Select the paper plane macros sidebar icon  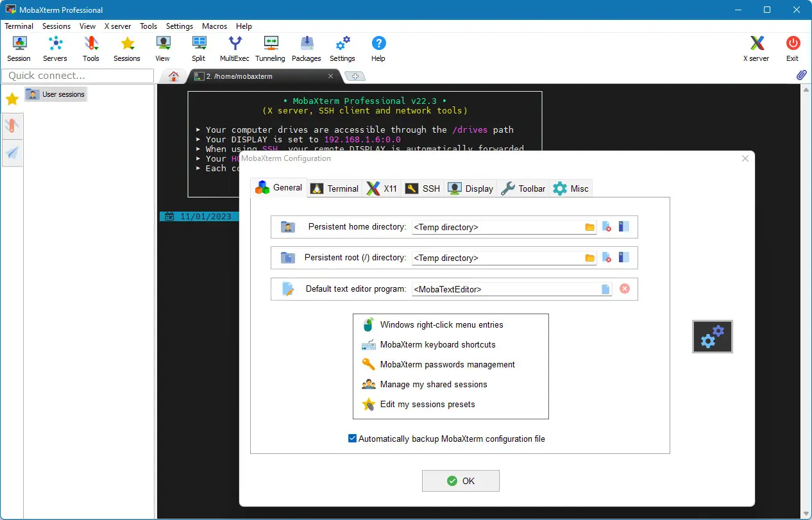pyautogui.click(x=12, y=153)
